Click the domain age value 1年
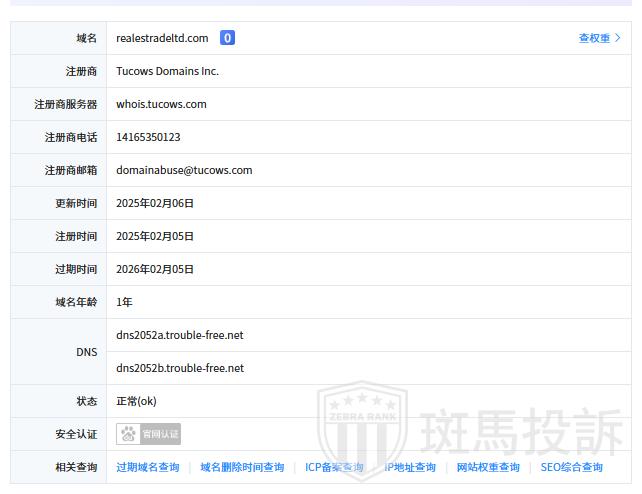The width and height of the screenshot is (642, 494). 124,302
